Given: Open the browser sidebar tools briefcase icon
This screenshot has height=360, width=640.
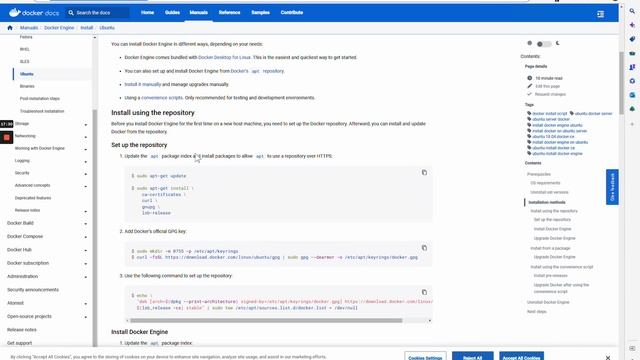Looking at the screenshot, I should point(632,53).
